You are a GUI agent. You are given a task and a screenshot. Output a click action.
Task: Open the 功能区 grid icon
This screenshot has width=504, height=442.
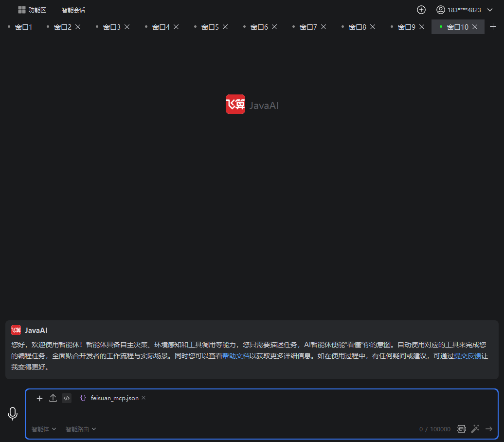coord(21,10)
